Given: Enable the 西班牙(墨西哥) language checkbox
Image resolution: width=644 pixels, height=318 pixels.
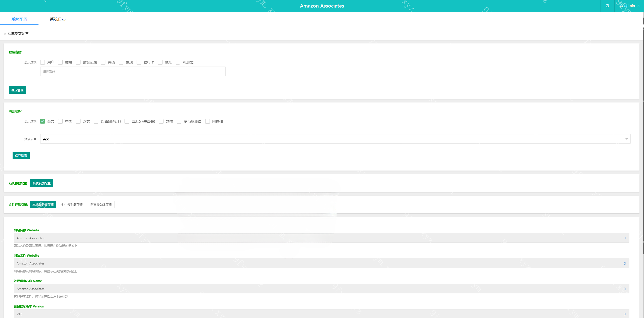Looking at the screenshot, I should 127,121.
